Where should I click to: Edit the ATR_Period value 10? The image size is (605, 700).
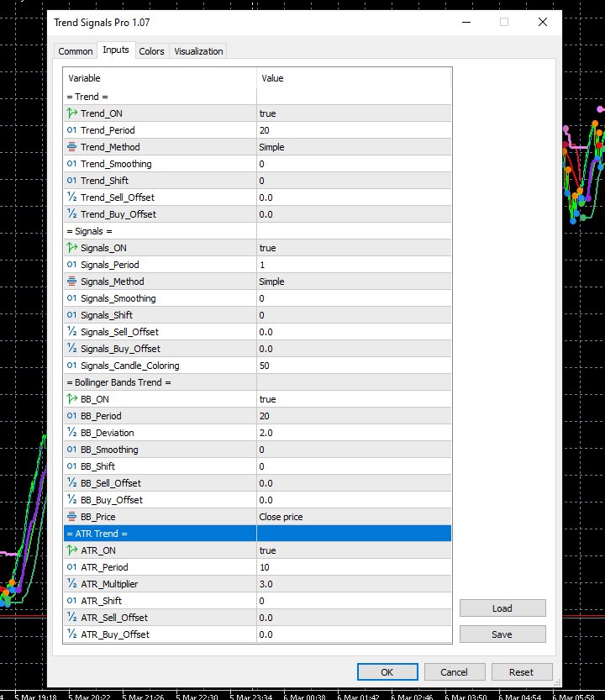[x=354, y=567]
